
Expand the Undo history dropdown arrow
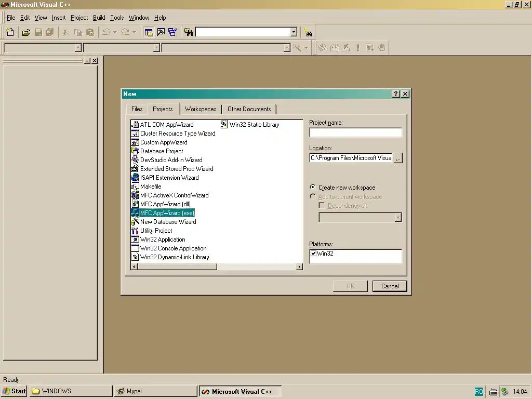[x=115, y=32]
